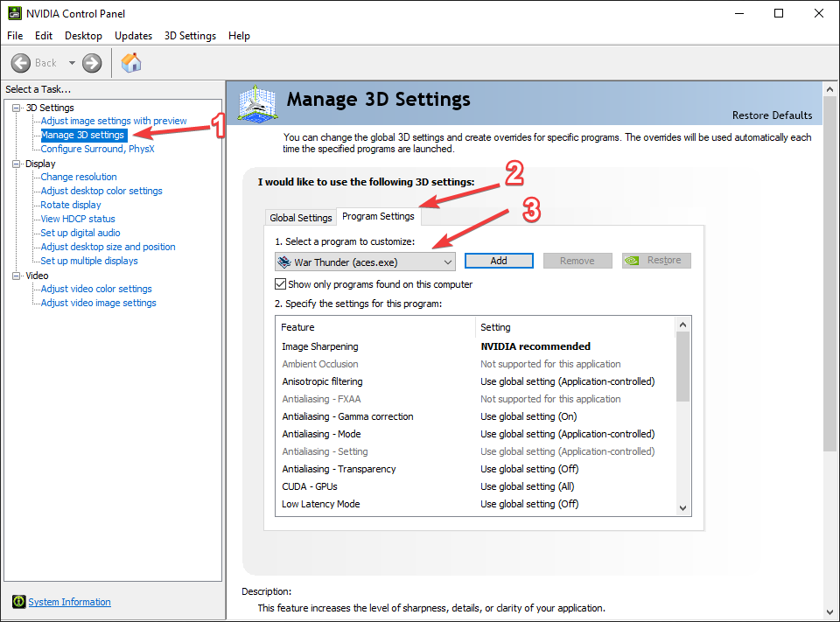Click the Restore Defaults link

[772, 115]
